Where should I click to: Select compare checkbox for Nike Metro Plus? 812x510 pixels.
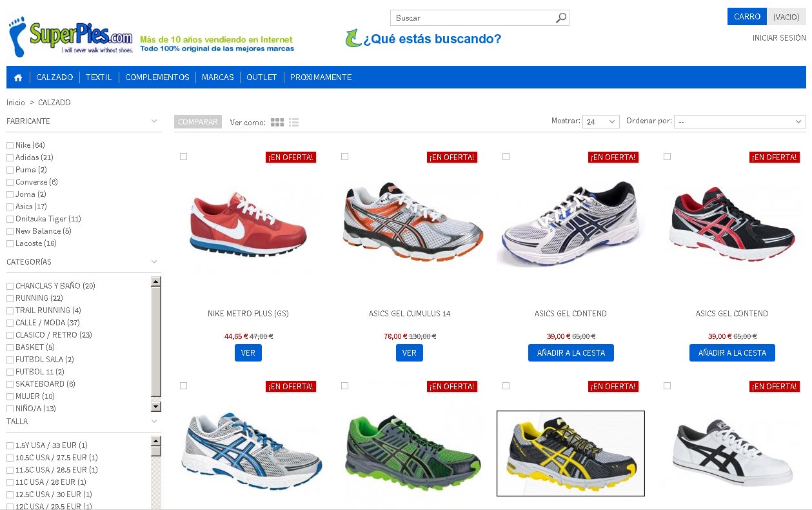click(x=184, y=157)
